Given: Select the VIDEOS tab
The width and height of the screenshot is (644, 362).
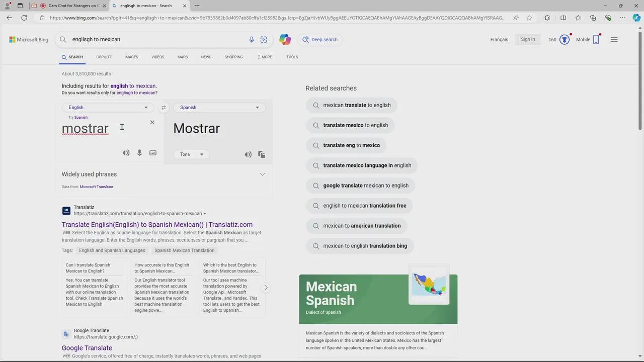Looking at the screenshot, I should tap(158, 57).
